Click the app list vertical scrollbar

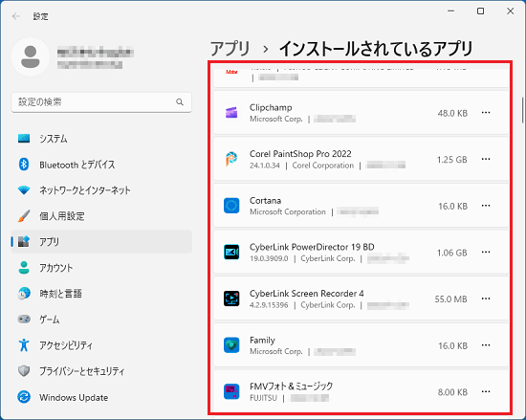pyautogui.click(x=522, y=110)
